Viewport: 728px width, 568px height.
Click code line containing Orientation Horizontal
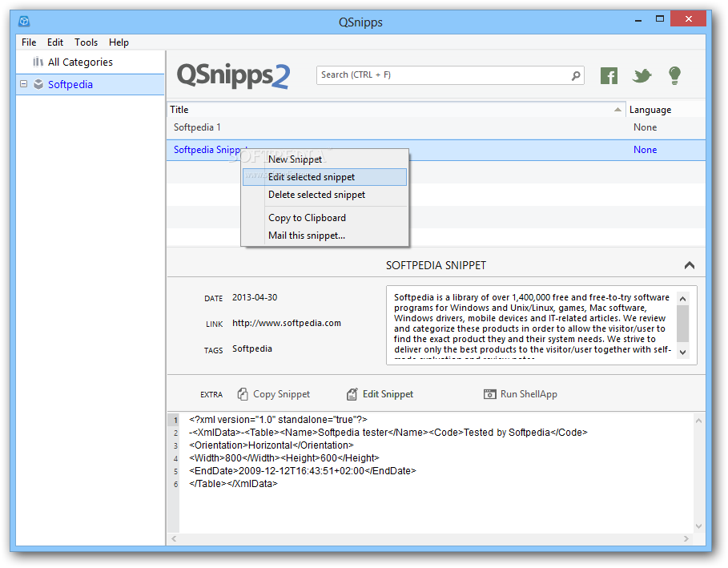[271, 445]
